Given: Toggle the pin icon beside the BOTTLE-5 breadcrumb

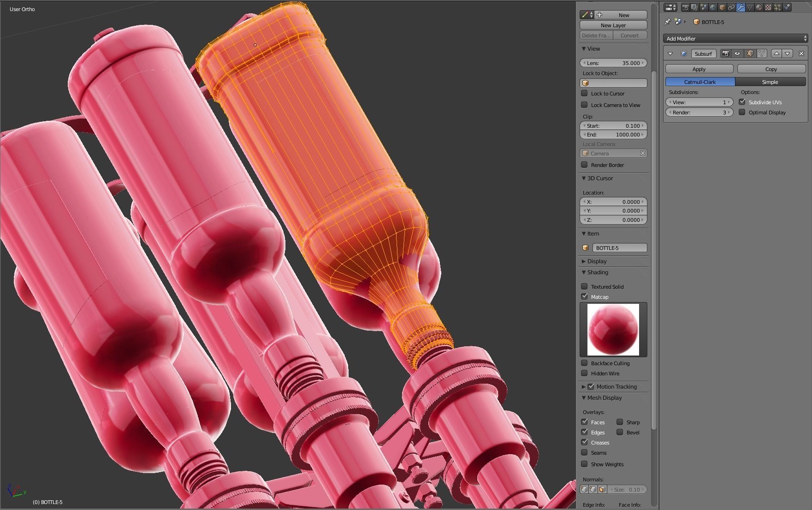Looking at the screenshot, I should click(667, 22).
